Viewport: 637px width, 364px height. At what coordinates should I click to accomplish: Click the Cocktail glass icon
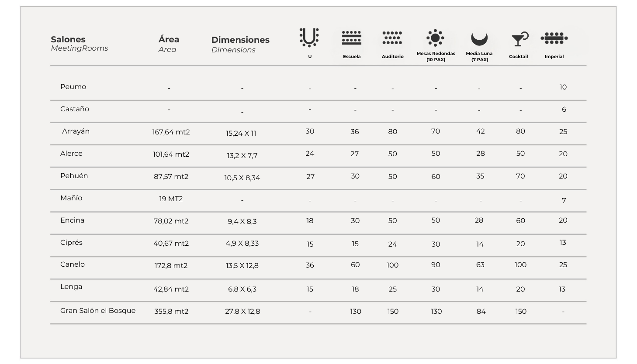click(x=519, y=39)
